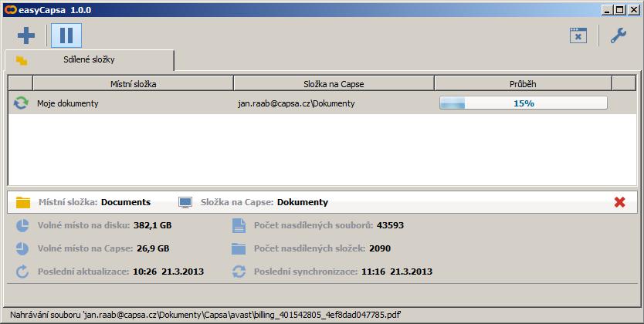644x324 pixels.
Task: Click pie chart icon for Volné místo na Capse
Action: point(22,248)
